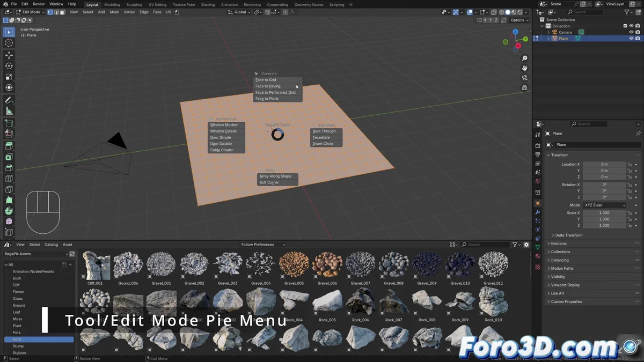Switch to vertex select mode

[50, 12]
